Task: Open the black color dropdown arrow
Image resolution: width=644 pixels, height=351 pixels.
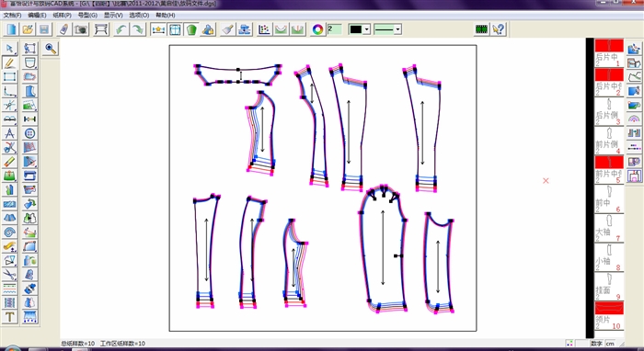Action: [x=367, y=29]
